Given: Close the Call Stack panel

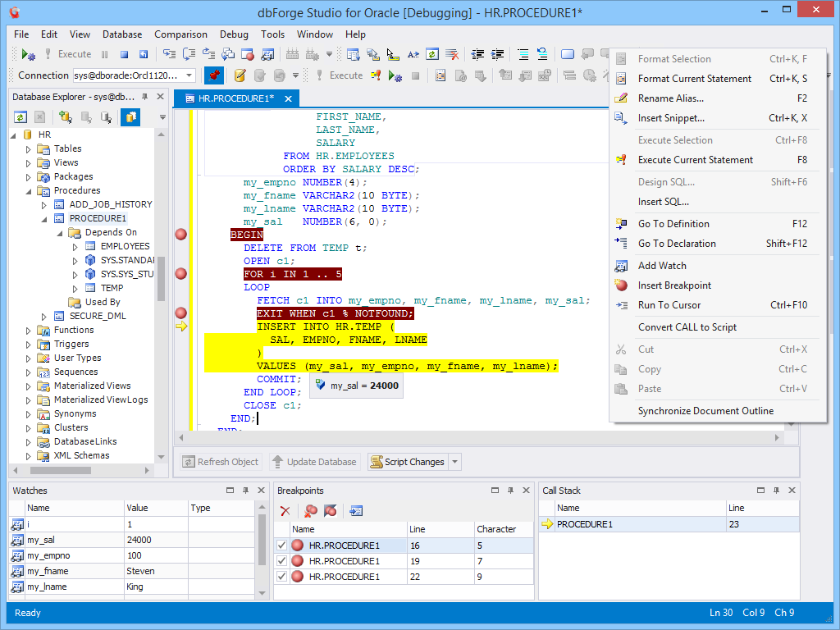Looking at the screenshot, I should pyautogui.click(x=792, y=491).
